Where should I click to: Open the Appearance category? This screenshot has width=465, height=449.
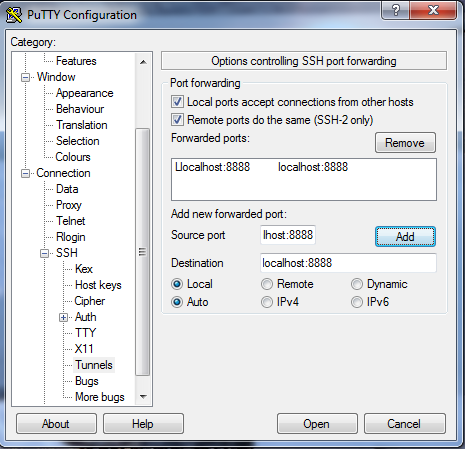[x=85, y=93]
